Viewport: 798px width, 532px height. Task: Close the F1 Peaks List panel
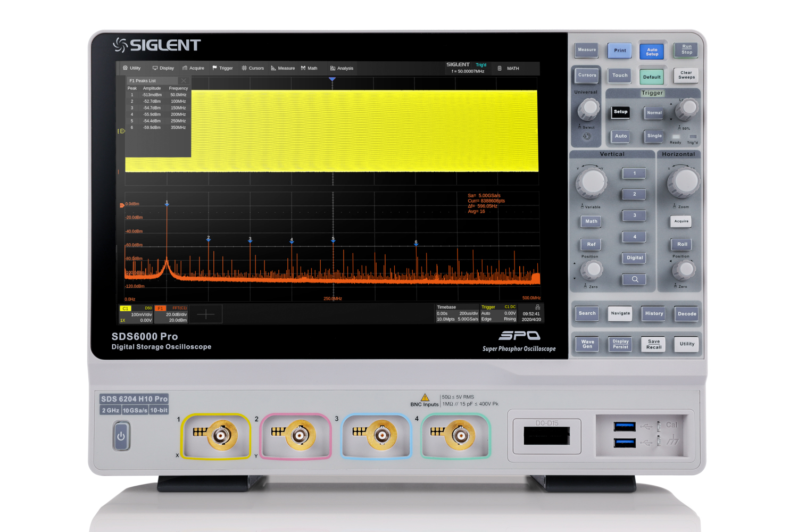point(184,81)
